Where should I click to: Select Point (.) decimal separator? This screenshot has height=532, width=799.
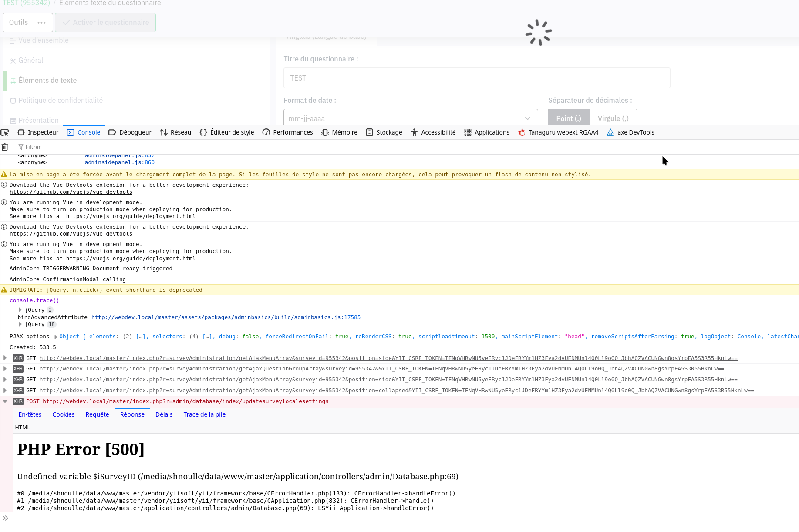click(x=569, y=118)
